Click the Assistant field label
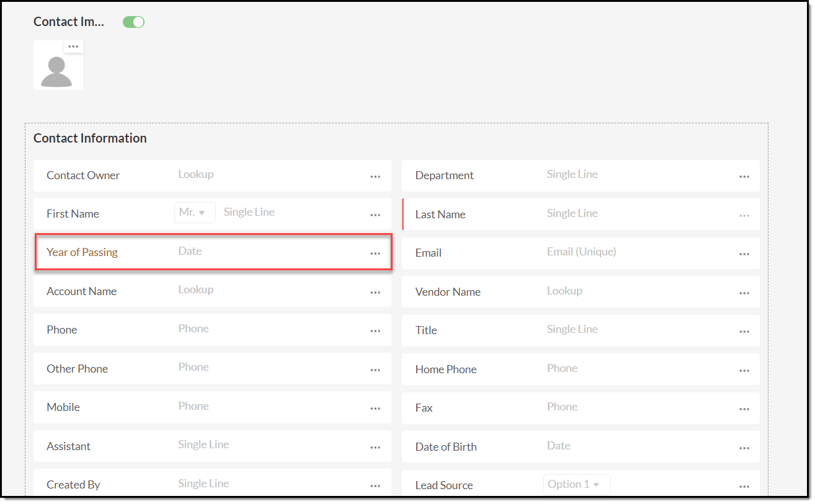 68,446
